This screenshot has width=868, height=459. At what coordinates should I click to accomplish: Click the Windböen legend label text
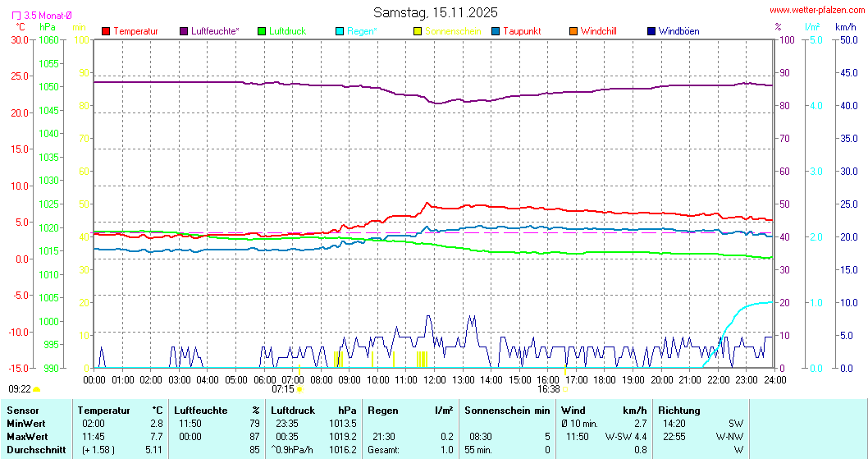(x=678, y=31)
